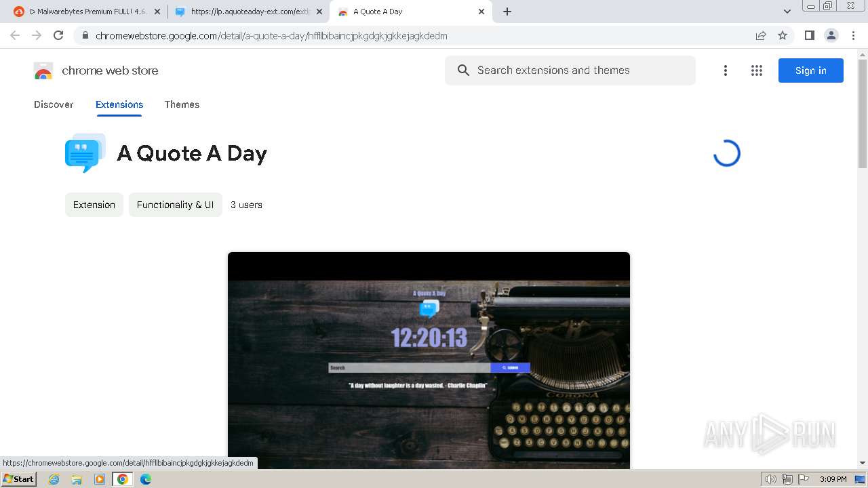Go back to previous page
The height and width of the screenshot is (488, 868).
(15, 35)
